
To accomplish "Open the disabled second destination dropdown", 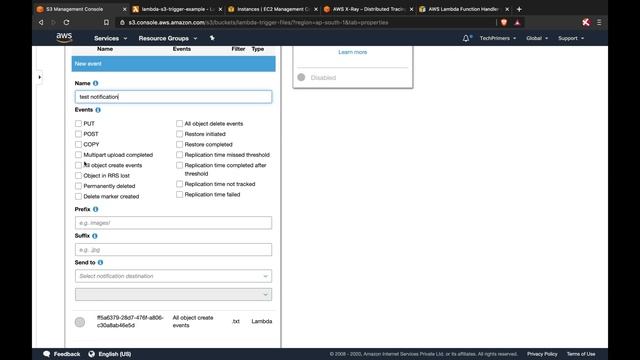I will tap(173, 294).
